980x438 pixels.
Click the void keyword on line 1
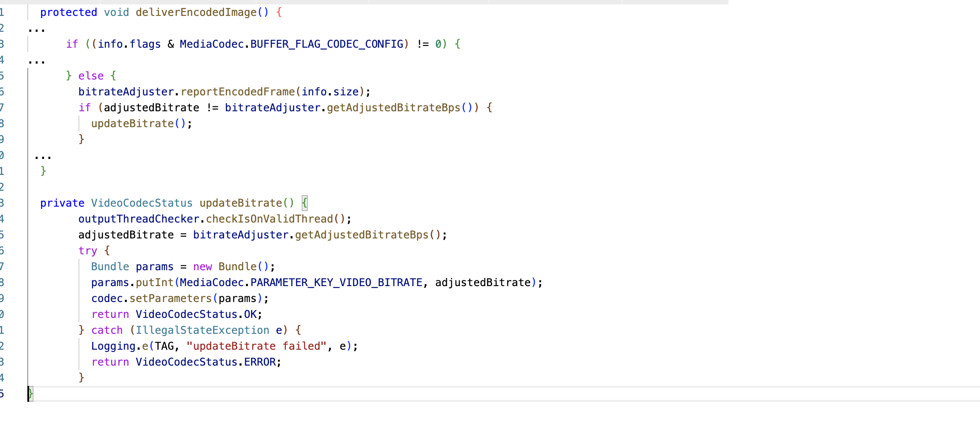[116, 12]
